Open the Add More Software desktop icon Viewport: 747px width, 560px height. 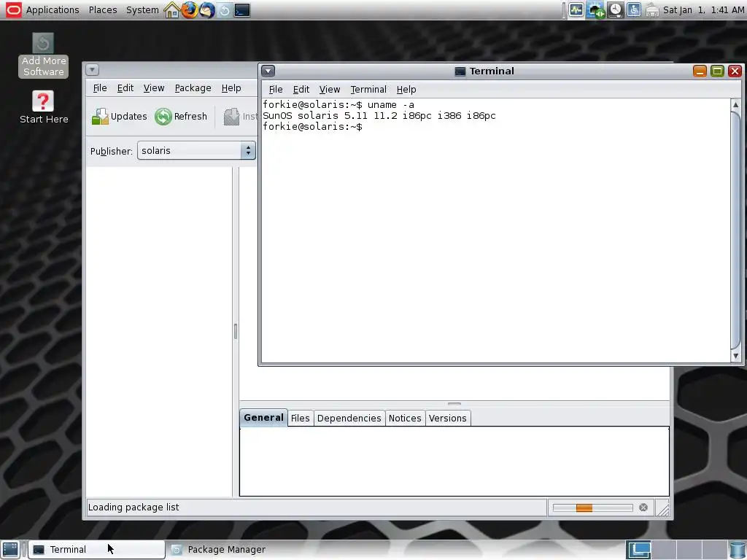point(43,55)
